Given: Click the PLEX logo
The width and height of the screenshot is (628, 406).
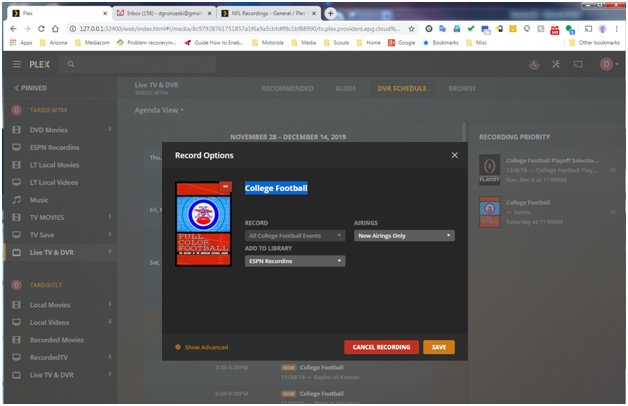Looking at the screenshot, I should click(39, 64).
